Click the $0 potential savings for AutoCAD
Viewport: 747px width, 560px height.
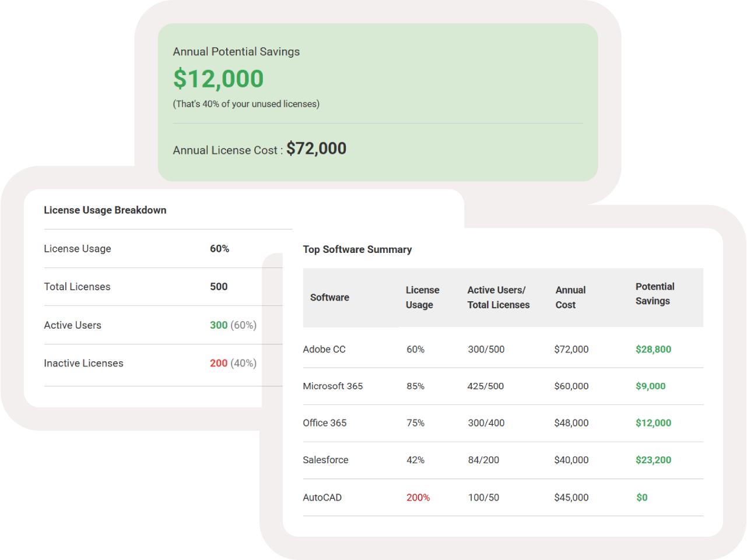coord(641,498)
